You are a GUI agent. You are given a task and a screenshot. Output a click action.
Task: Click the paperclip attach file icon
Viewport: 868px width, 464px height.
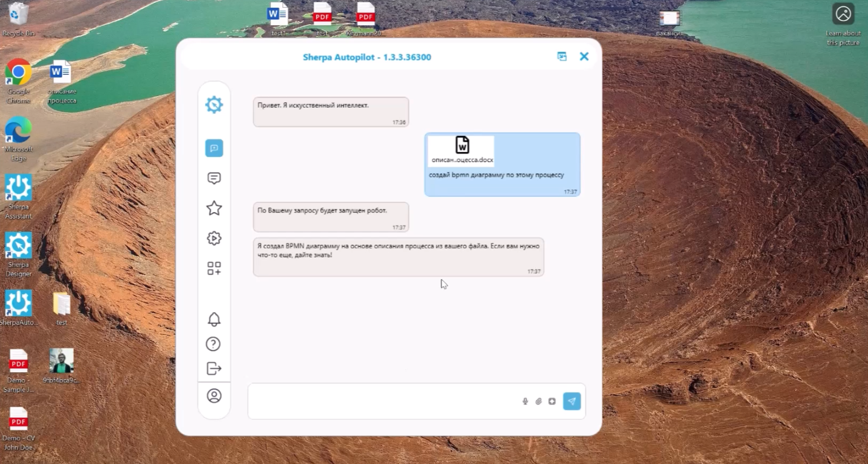(539, 402)
